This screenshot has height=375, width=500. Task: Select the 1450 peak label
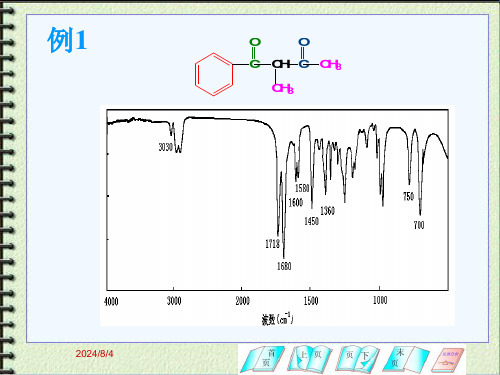[x=312, y=221]
